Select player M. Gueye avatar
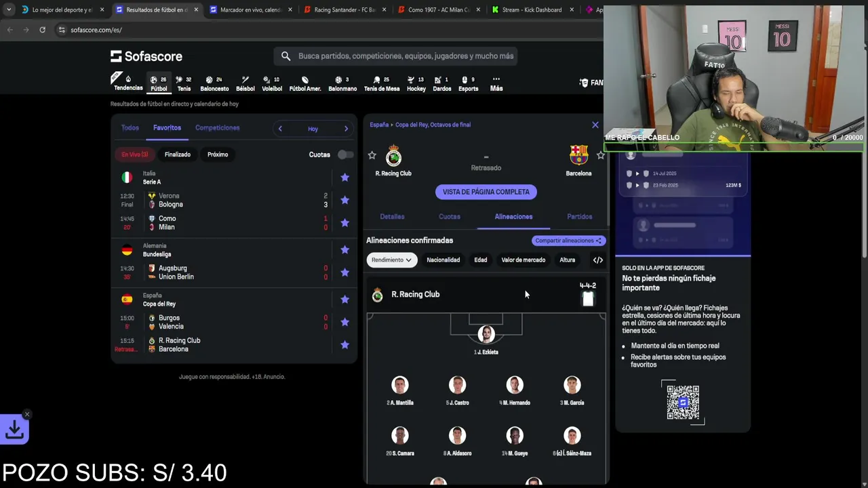This screenshot has height=488, width=868. (x=515, y=435)
